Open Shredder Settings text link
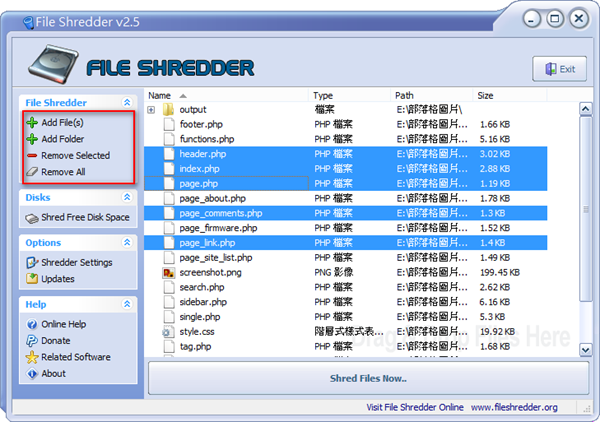 [77, 262]
